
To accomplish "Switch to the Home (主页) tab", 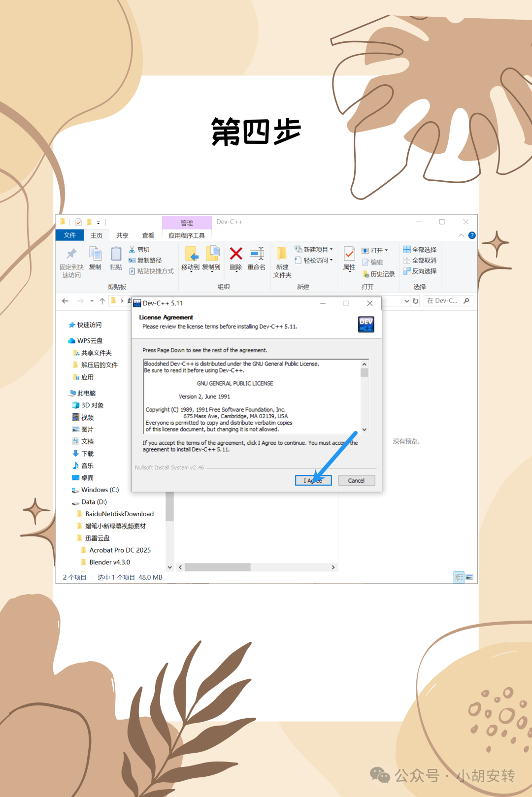I will (97, 235).
